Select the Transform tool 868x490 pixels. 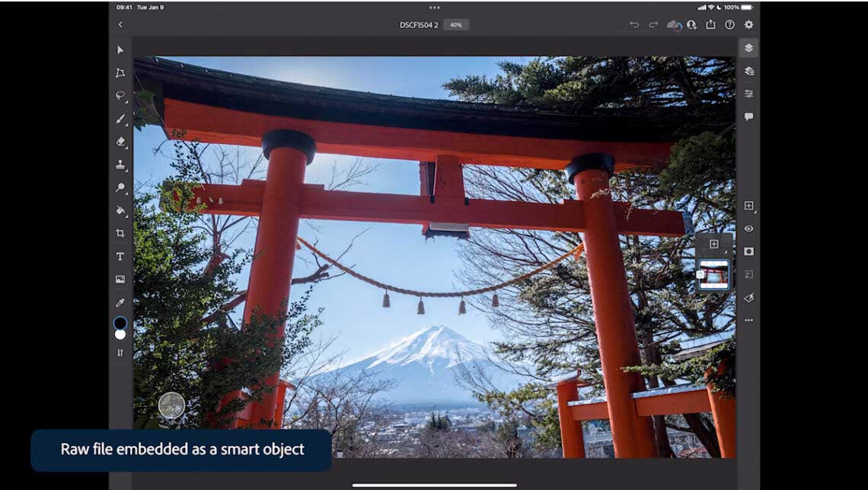click(x=120, y=73)
